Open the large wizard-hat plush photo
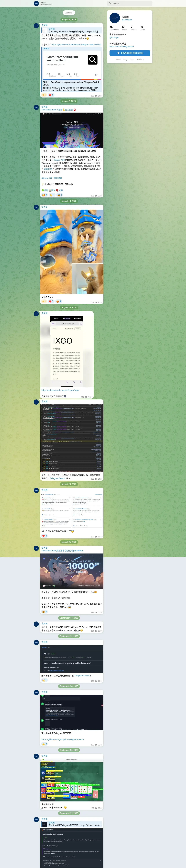The height and width of the screenshot is (868, 186). [56, 252]
